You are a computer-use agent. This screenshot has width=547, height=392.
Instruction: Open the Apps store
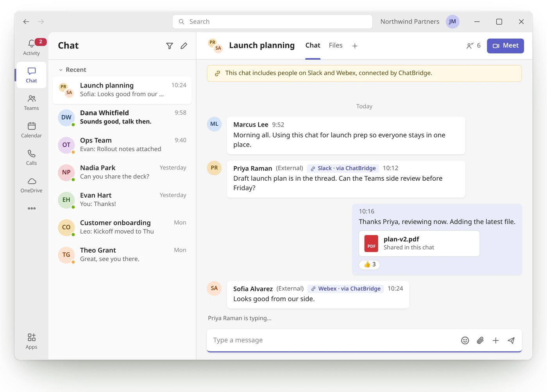coord(31,341)
